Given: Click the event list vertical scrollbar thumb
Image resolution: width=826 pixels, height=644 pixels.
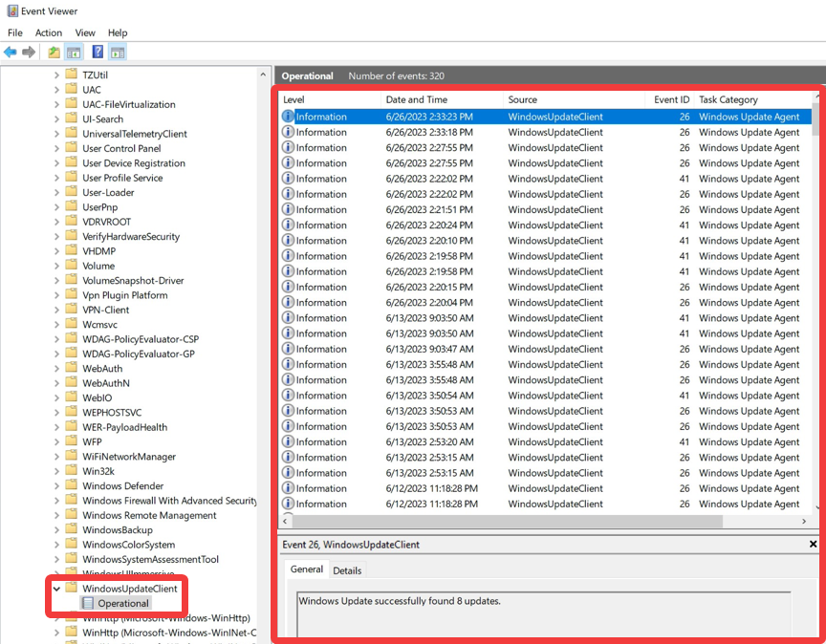Looking at the screenshot, I should [815, 119].
